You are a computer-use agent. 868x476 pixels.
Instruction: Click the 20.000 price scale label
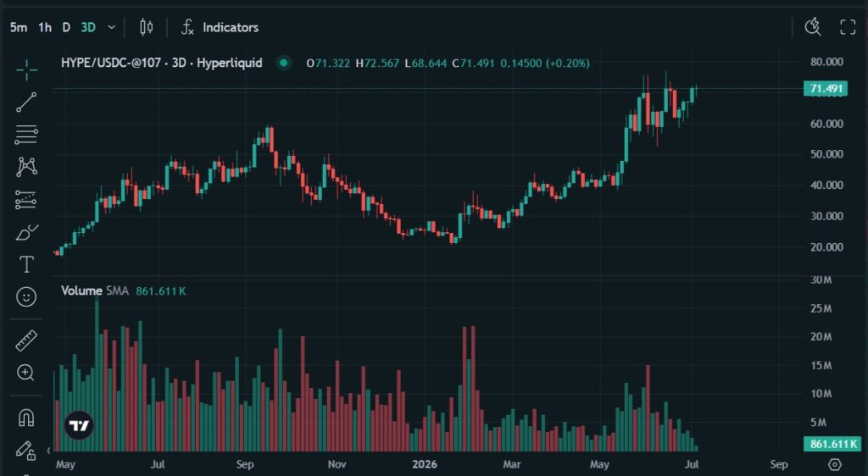pos(826,247)
